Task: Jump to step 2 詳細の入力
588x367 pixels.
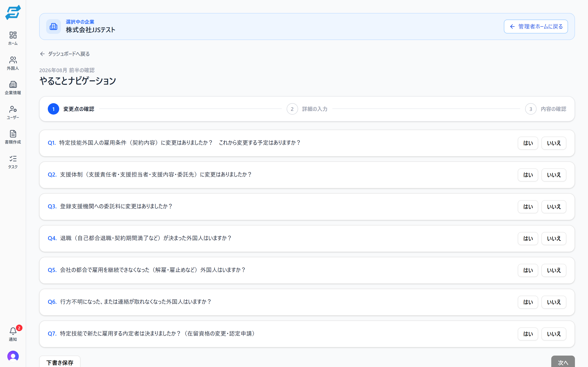Action: tap(307, 109)
